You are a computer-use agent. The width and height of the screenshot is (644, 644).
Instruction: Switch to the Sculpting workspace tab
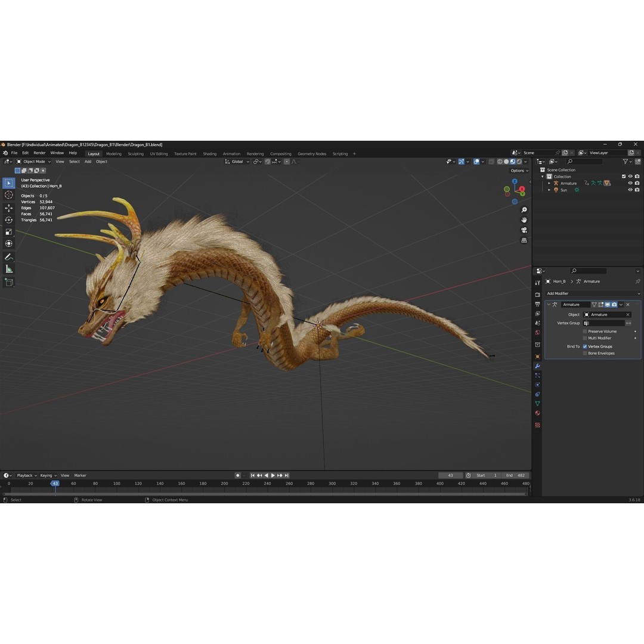pyautogui.click(x=135, y=154)
